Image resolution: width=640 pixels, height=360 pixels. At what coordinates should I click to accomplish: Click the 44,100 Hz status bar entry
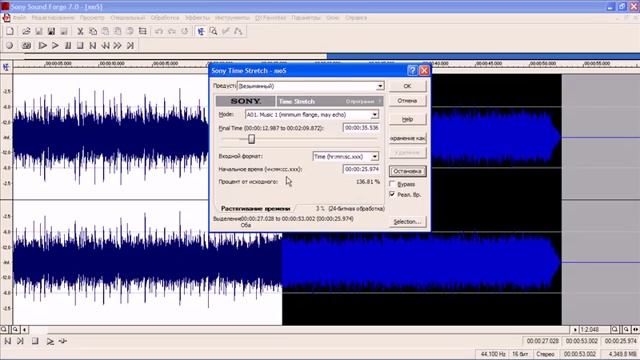point(493,354)
